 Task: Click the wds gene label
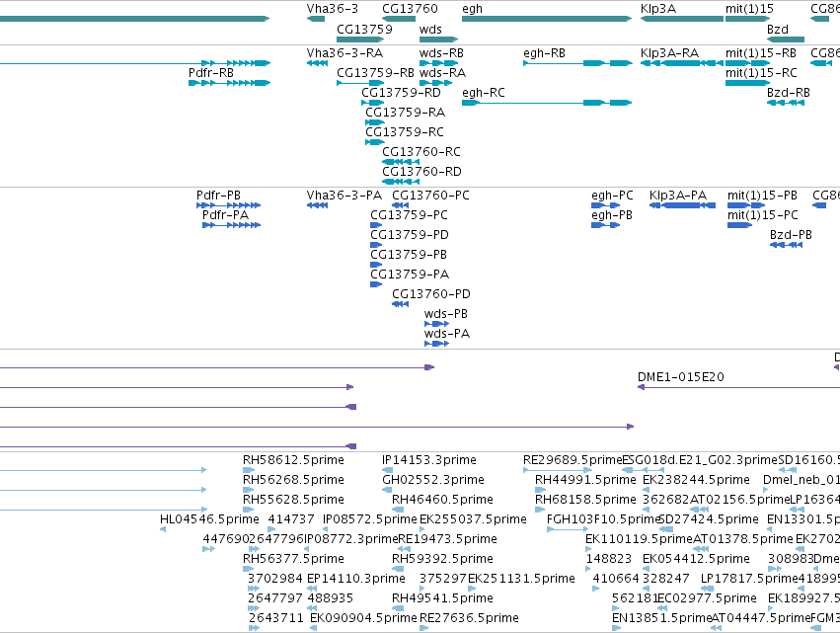(x=430, y=29)
